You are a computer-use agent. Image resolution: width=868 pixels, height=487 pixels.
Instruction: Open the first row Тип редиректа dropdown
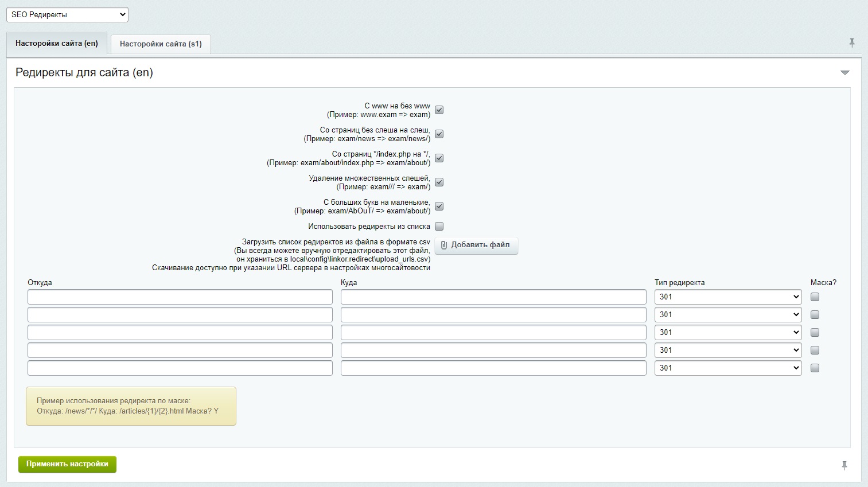pos(728,297)
